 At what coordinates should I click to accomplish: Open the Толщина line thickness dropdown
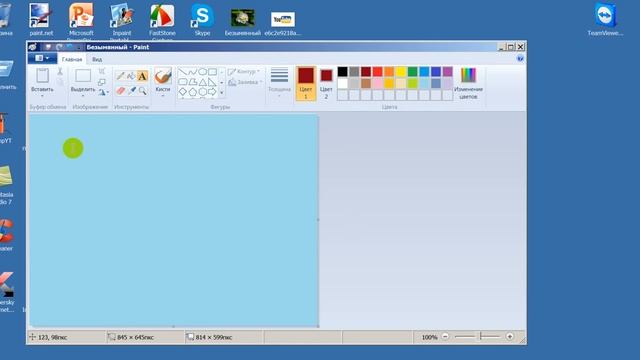tap(280, 83)
